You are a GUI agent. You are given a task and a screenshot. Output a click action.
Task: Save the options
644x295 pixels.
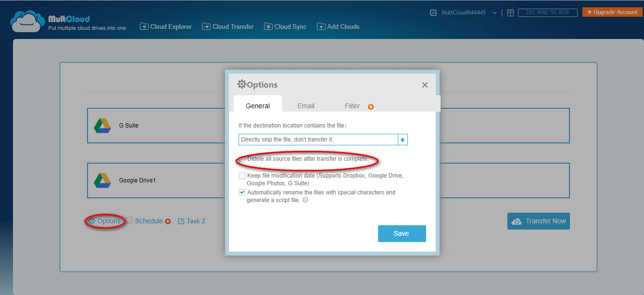402,233
